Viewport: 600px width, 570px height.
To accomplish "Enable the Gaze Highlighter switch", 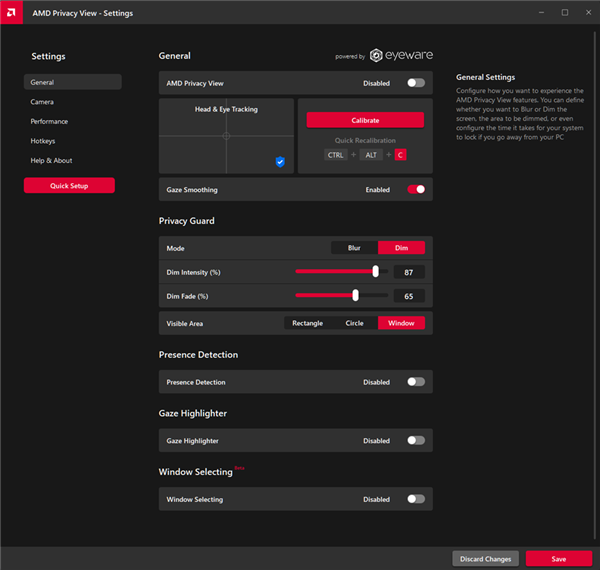I will pyautogui.click(x=415, y=440).
